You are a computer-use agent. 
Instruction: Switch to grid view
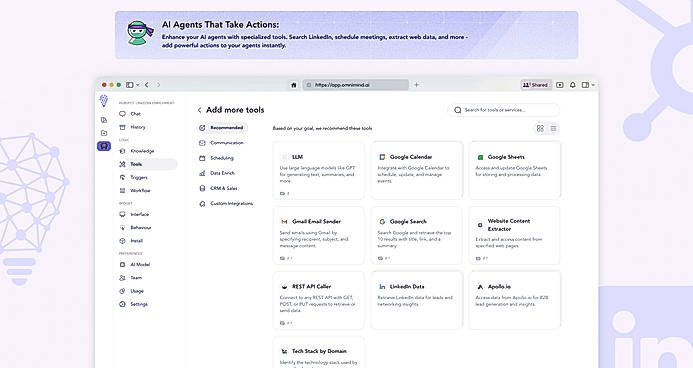540,129
